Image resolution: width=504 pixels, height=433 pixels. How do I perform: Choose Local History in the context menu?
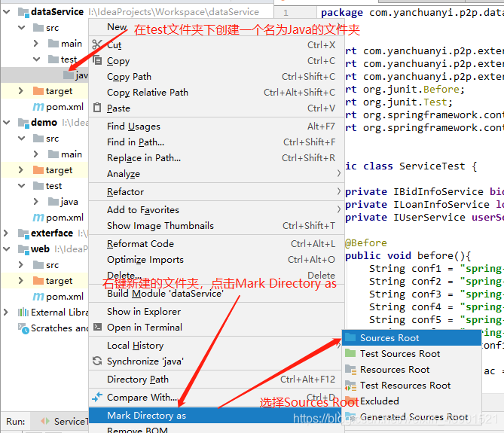216,346
